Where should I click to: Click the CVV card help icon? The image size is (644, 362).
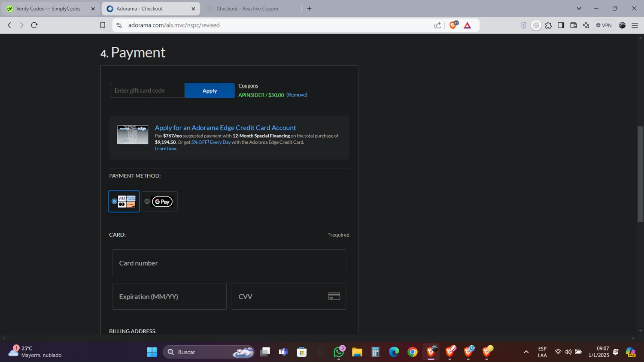pyautogui.click(x=334, y=296)
